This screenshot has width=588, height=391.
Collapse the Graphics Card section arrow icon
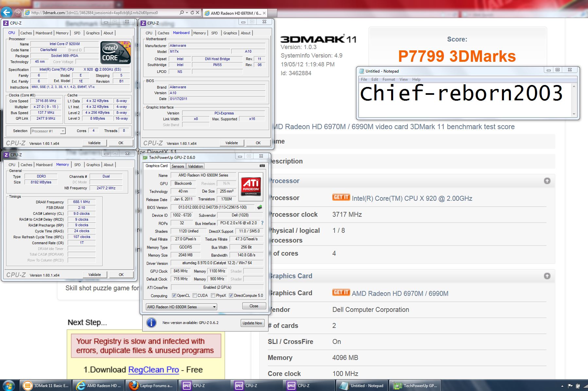point(547,276)
